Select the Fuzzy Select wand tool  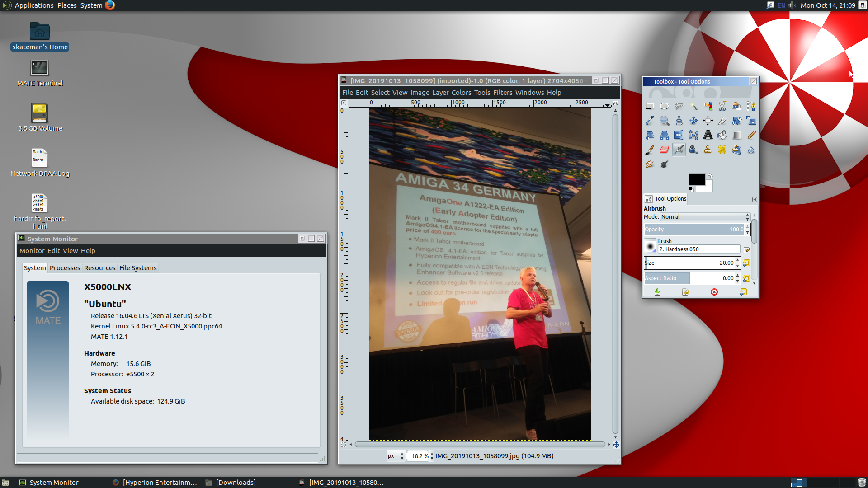693,106
